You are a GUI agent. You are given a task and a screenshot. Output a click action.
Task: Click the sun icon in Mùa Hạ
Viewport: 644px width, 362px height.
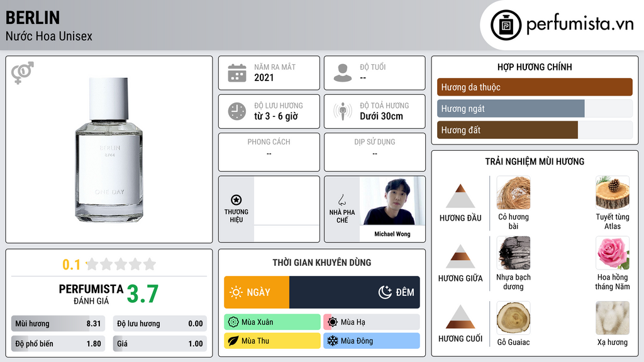(x=333, y=322)
